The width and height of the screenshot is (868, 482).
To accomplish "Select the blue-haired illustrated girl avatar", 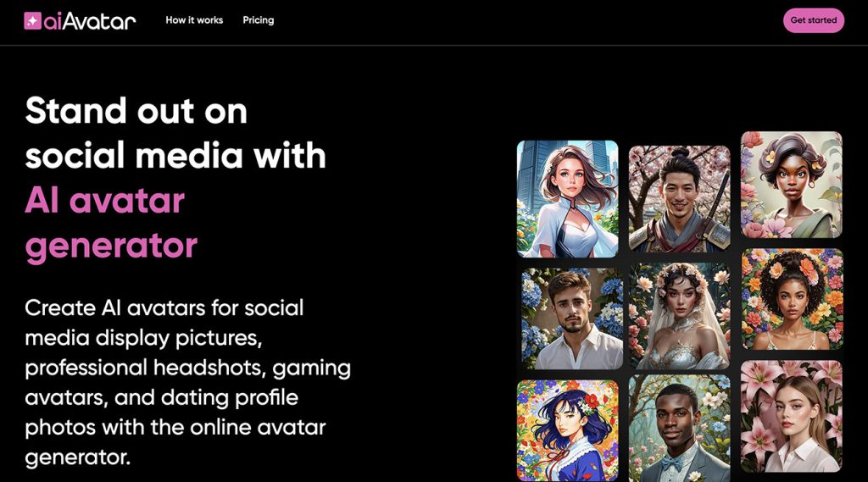I will point(567,430).
